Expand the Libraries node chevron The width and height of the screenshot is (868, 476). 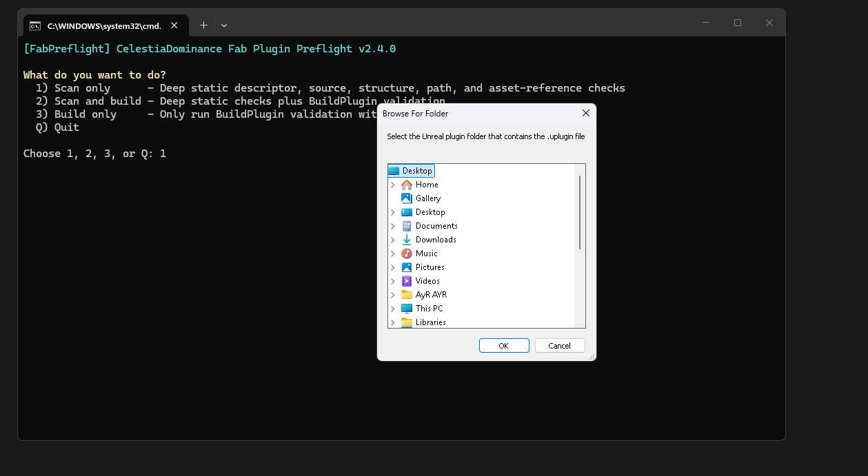[393, 322]
